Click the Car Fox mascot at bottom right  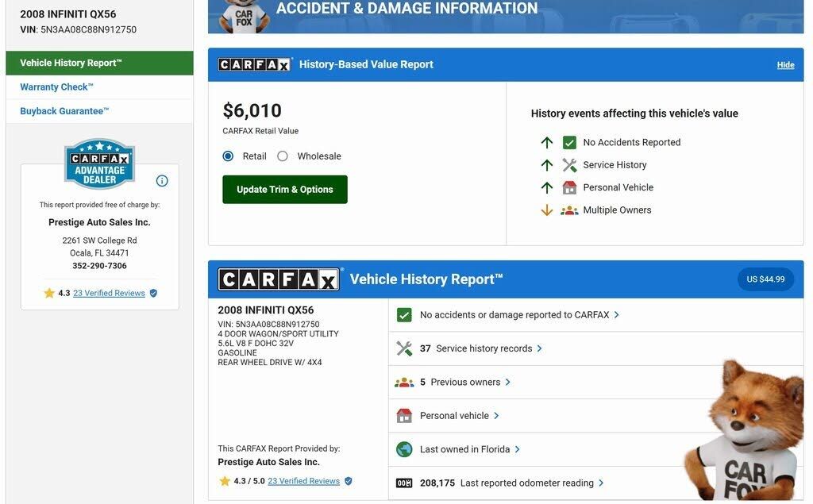tap(744, 430)
